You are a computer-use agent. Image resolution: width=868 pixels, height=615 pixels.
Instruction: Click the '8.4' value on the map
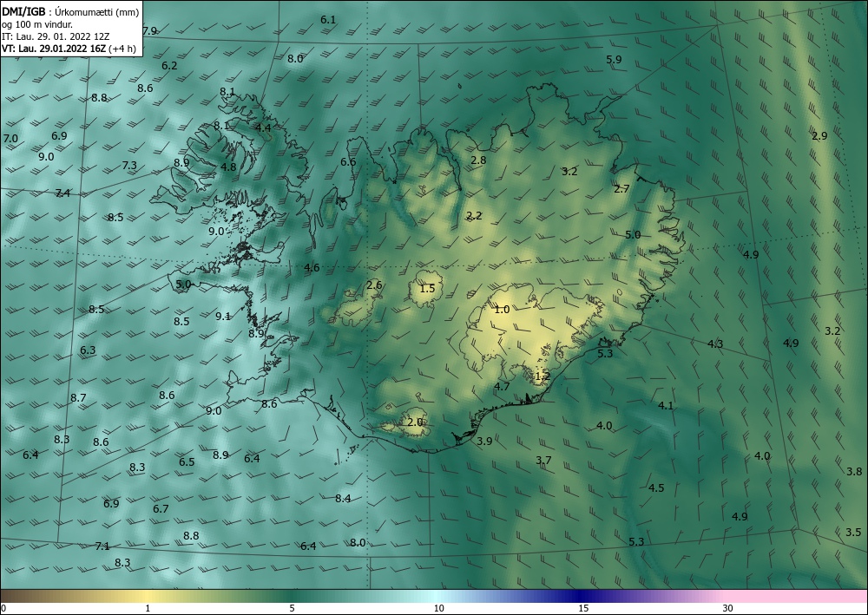click(x=343, y=498)
